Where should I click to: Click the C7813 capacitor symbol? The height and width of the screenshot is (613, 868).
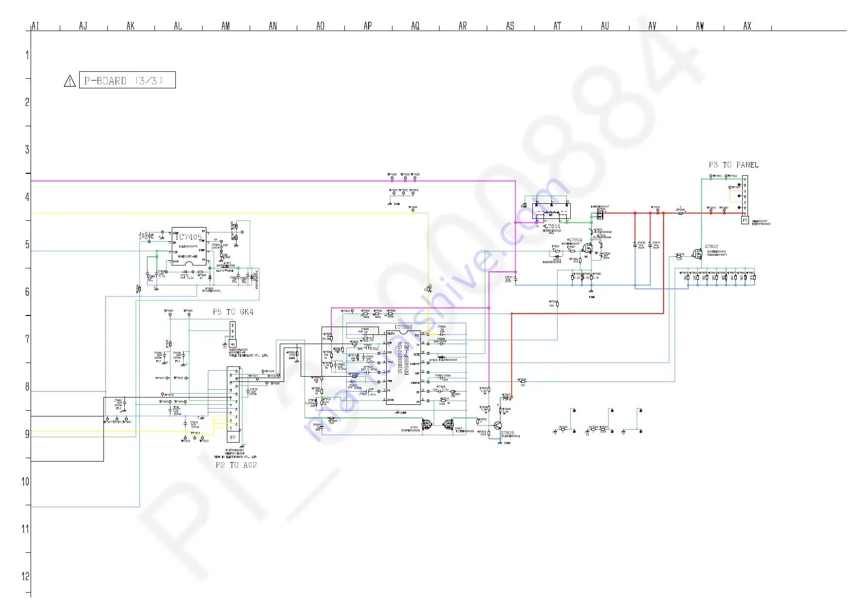pyautogui.click(x=635, y=245)
